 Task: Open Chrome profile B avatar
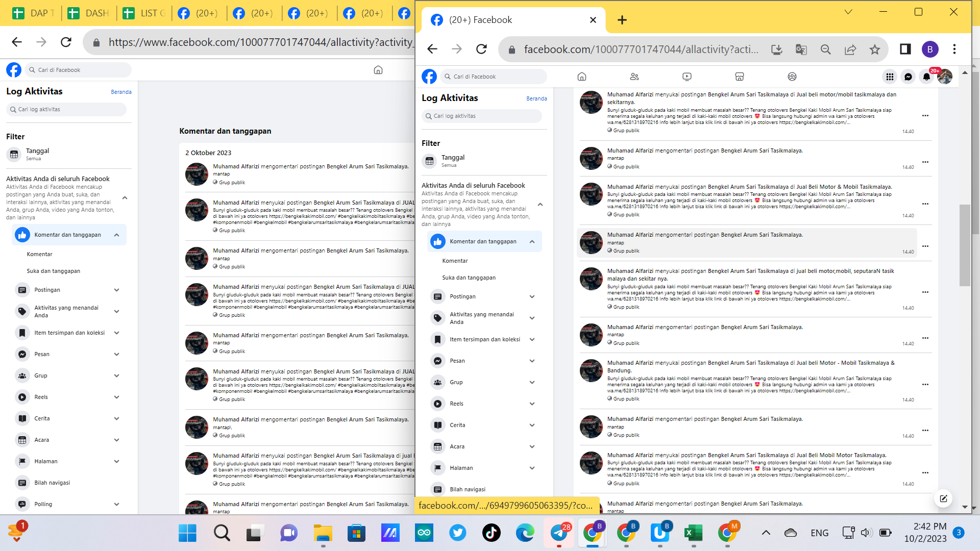930,49
